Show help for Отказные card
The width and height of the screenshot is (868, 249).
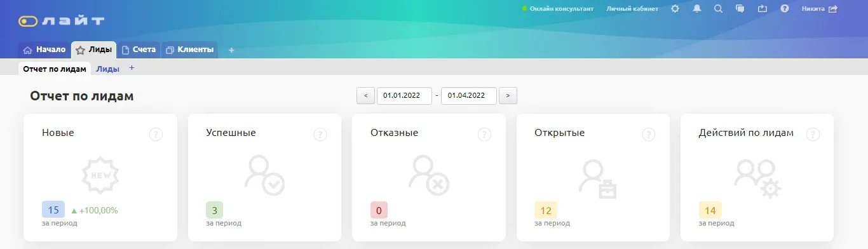pyautogui.click(x=484, y=134)
